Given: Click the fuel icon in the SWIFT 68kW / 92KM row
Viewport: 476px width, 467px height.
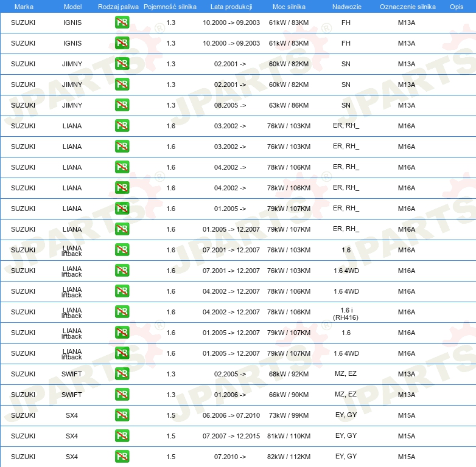Looking at the screenshot, I should coord(122,373).
